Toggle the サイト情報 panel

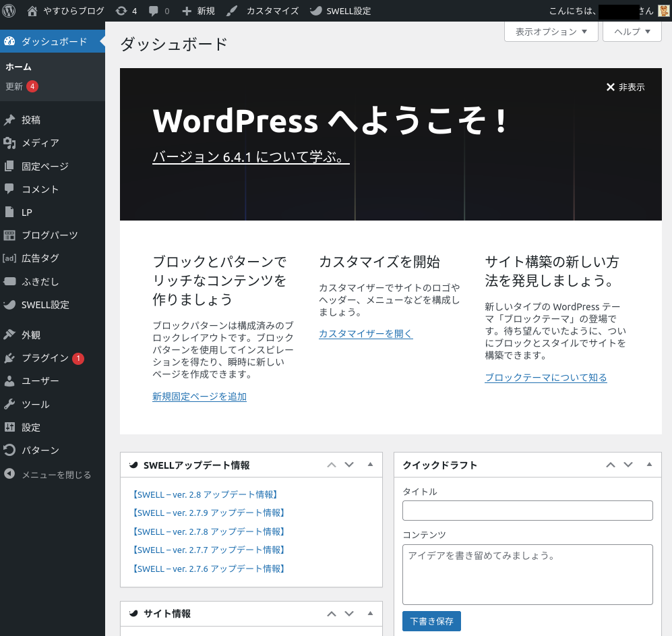(370, 614)
